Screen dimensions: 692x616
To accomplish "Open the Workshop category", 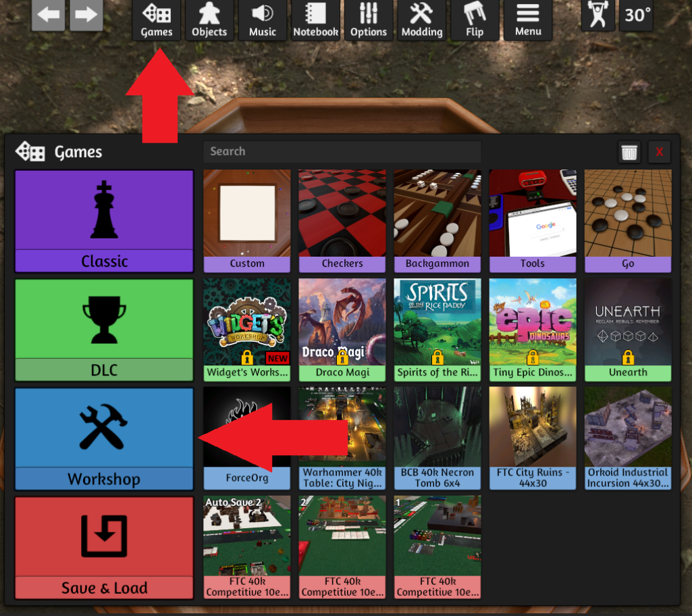I will click(104, 438).
